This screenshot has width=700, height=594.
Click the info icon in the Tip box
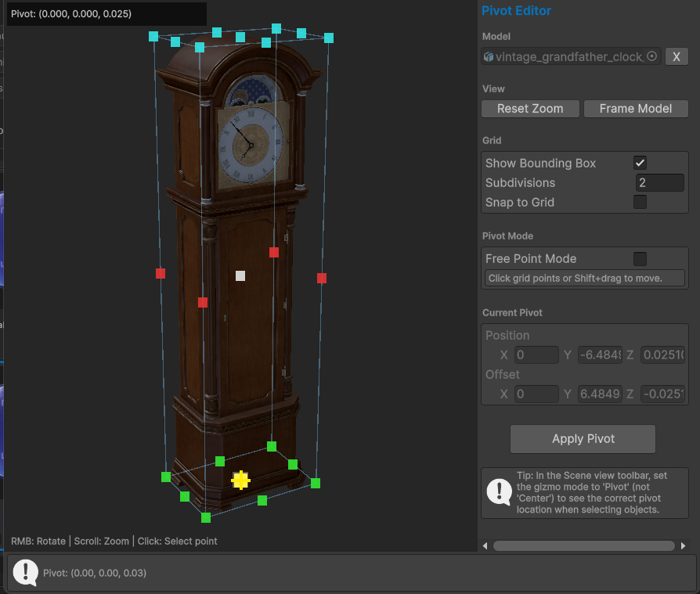click(499, 492)
